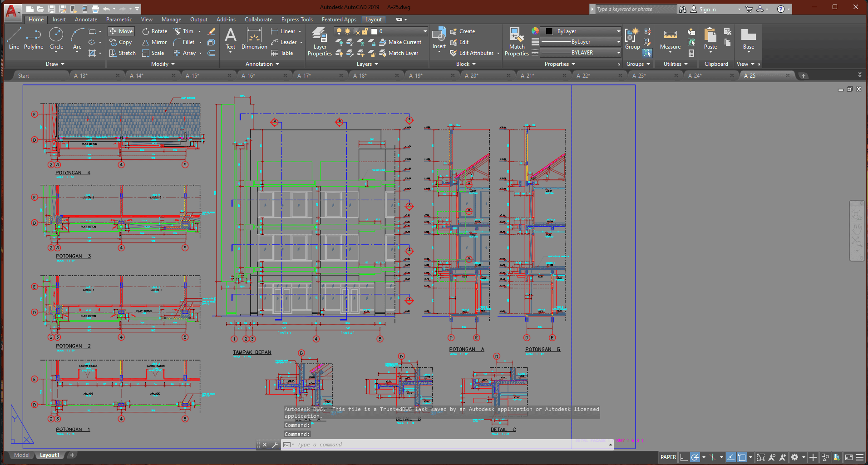The height and width of the screenshot is (465, 868).
Task: Pick the Measure utility
Action: click(x=670, y=39)
